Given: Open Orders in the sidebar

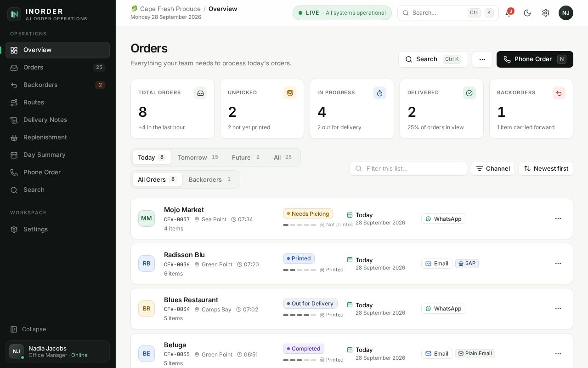Looking at the screenshot, I should coord(57,68).
